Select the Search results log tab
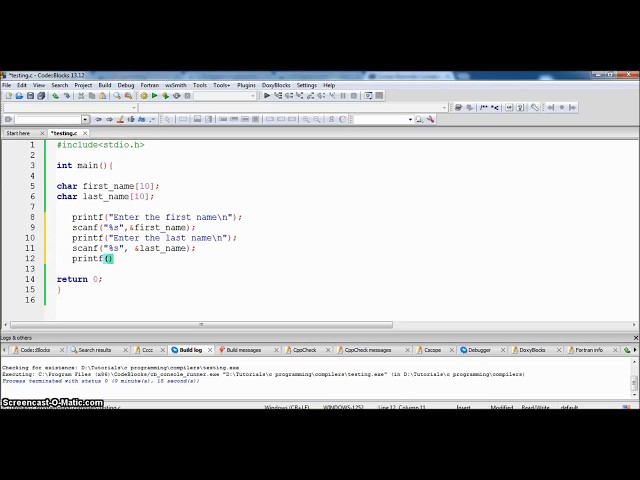This screenshot has width=640, height=480. pyautogui.click(x=95, y=350)
